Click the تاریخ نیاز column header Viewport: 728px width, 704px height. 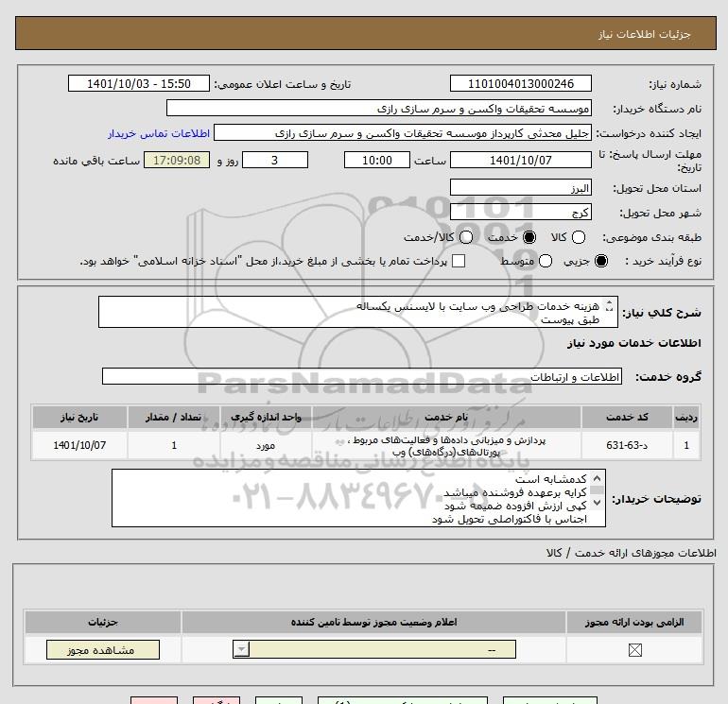point(79,417)
